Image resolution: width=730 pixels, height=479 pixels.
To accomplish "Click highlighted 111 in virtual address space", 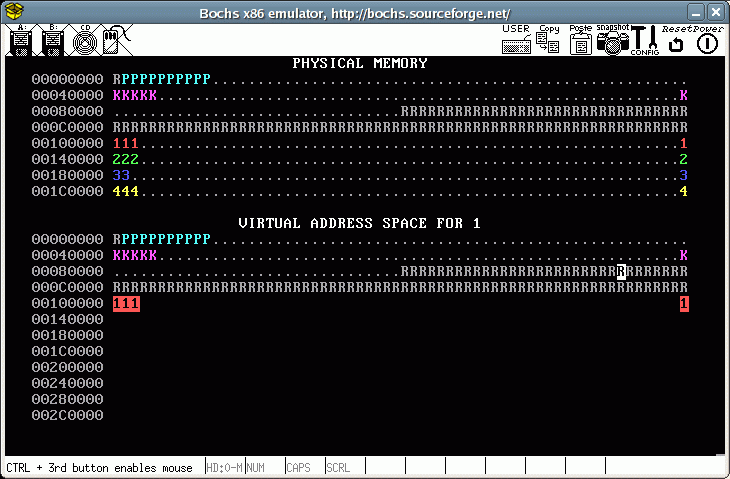I will (x=126, y=304).
